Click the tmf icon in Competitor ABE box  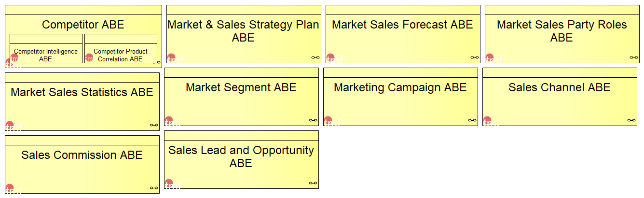point(9,62)
